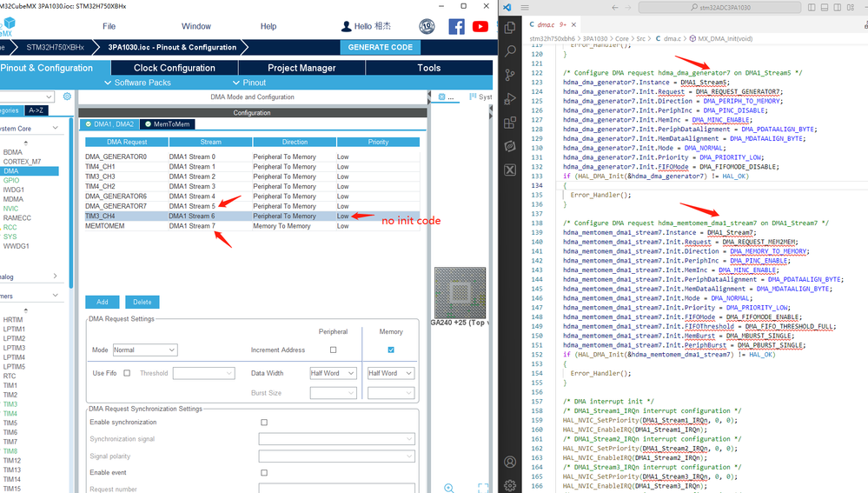The width and height of the screenshot is (868, 493).
Task: Select DMA_GENERATOR7 request row
Action: [252, 206]
